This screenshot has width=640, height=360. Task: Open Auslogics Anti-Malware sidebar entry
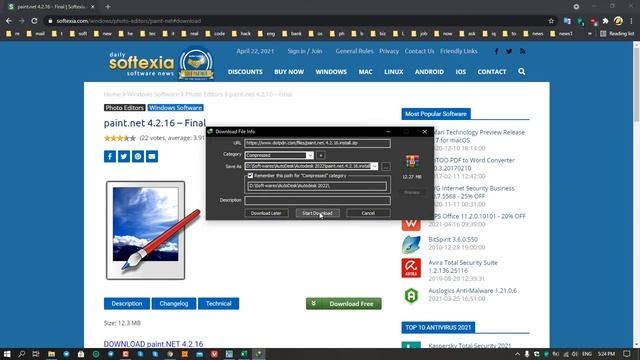[473, 291]
